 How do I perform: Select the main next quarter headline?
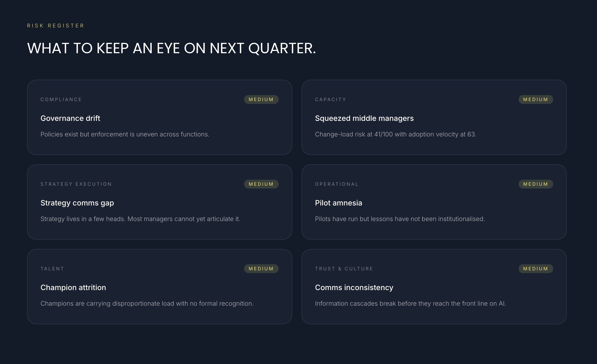(x=171, y=48)
